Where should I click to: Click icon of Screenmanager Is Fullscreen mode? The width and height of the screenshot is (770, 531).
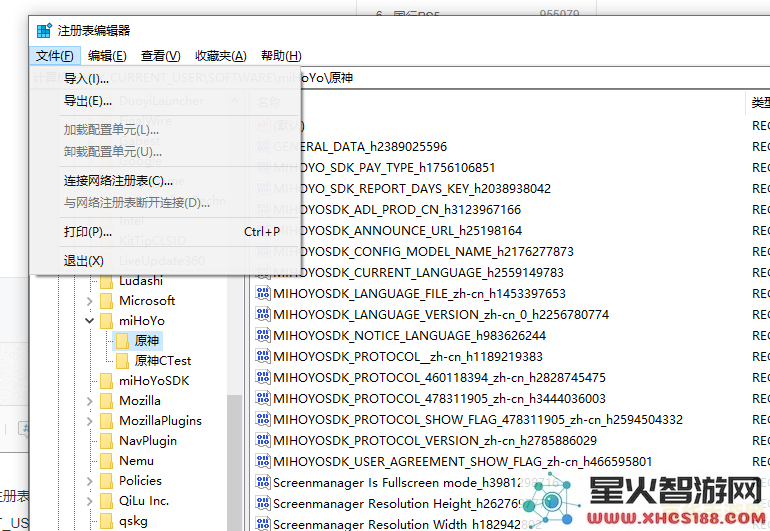(263, 483)
